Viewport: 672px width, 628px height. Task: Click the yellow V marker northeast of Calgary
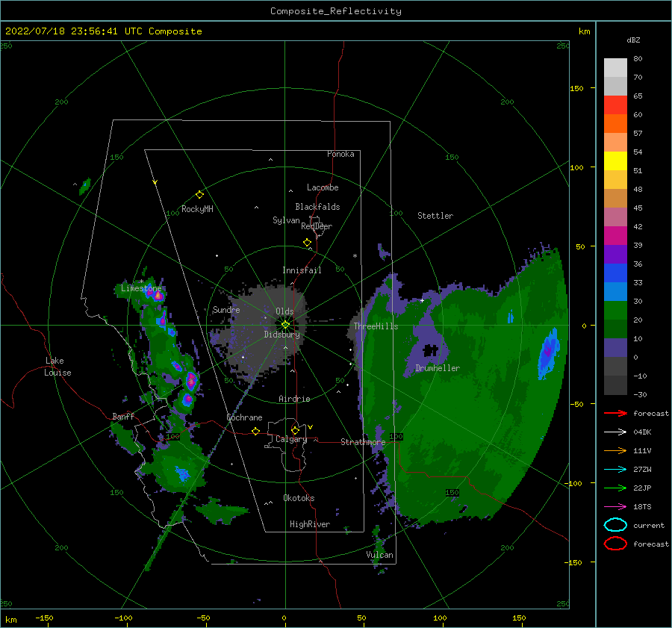tap(310, 427)
